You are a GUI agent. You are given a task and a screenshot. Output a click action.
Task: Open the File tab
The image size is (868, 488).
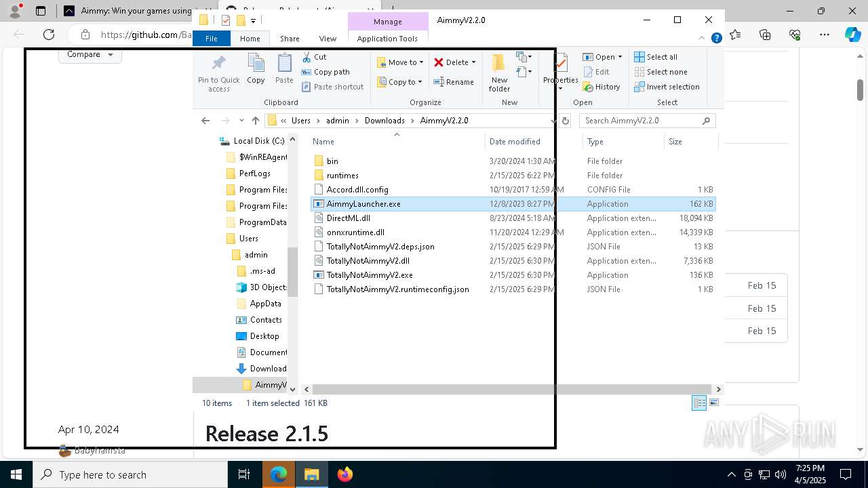(x=212, y=39)
